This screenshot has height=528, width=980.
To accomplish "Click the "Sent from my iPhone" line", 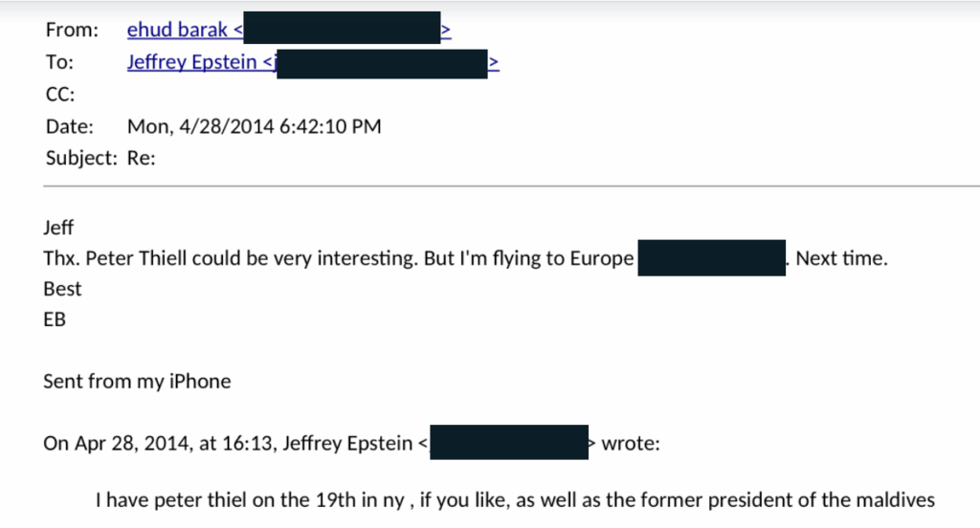I will coord(137,381).
